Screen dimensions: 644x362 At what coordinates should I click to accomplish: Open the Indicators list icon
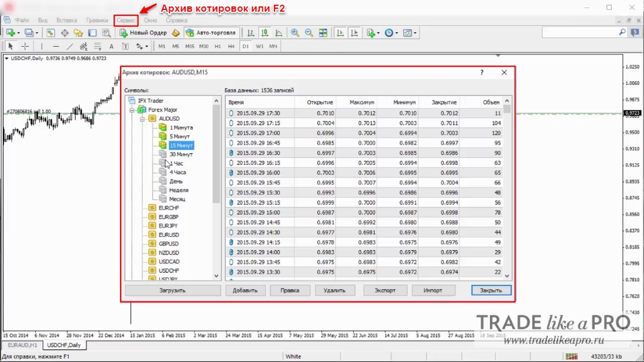point(371,33)
